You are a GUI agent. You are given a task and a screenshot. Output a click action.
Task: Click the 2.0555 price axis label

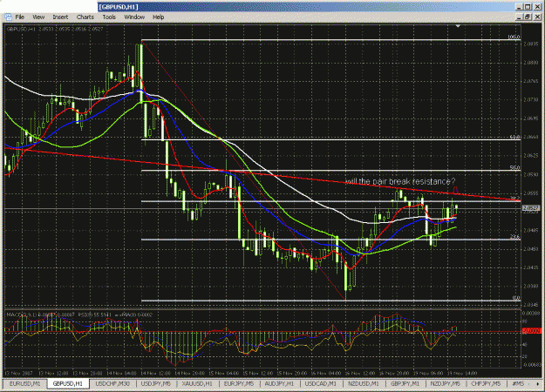(x=531, y=193)
